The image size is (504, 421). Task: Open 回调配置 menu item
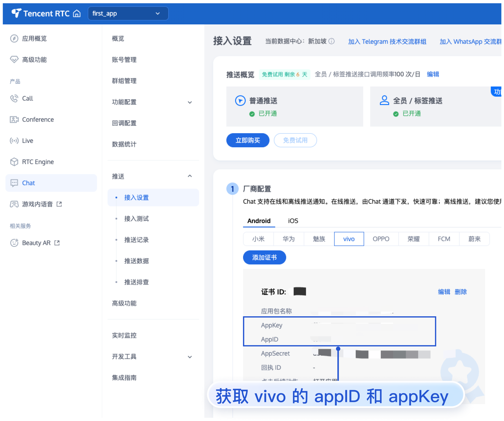pyautogui.click(x=124, y=123)
